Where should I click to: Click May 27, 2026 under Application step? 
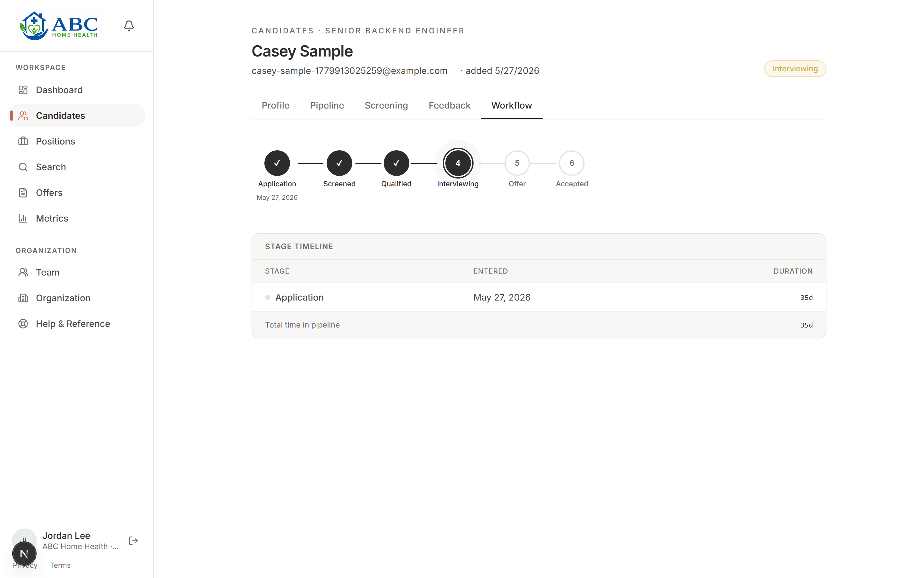click(277, 197)
